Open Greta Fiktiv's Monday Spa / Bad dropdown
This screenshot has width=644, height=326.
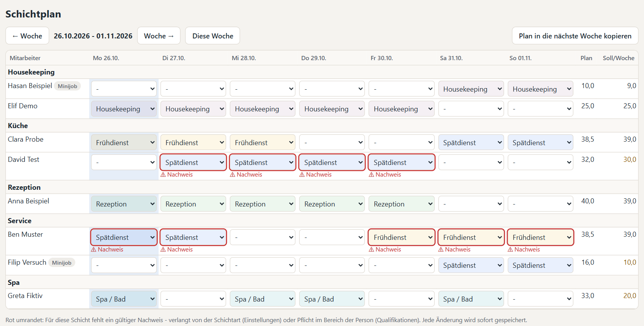point(124,299)
